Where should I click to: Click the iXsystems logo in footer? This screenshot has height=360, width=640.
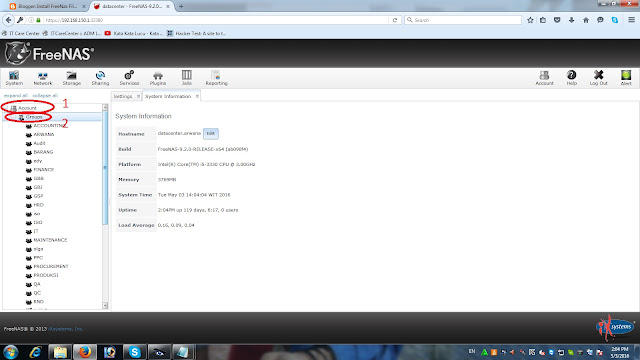[614, 327]
